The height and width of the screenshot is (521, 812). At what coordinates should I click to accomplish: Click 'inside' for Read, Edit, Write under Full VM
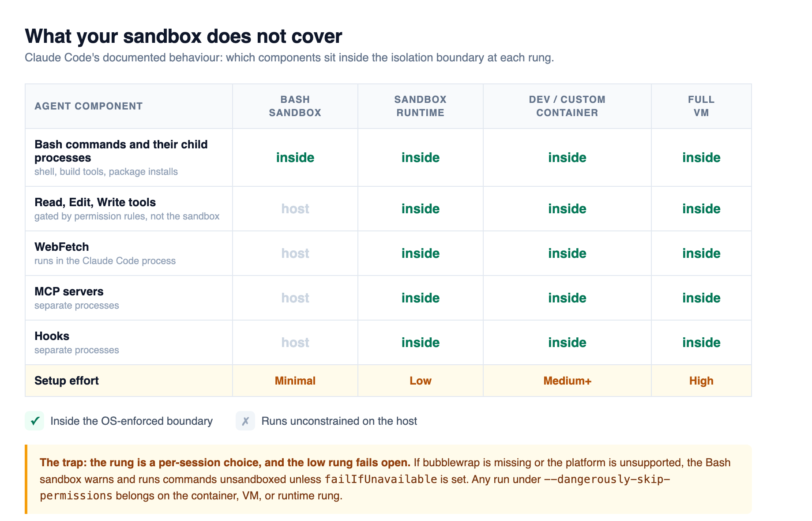coord(701,209)
